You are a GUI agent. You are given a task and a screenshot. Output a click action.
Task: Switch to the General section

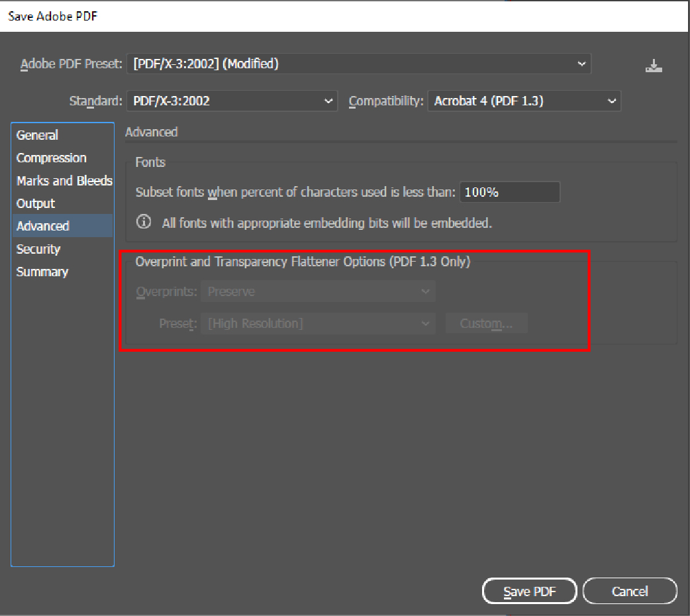(x=38, y=135)
